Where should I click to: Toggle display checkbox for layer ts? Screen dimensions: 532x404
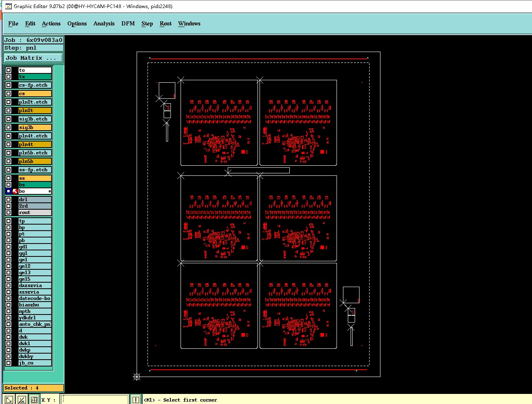pos(8,77)
